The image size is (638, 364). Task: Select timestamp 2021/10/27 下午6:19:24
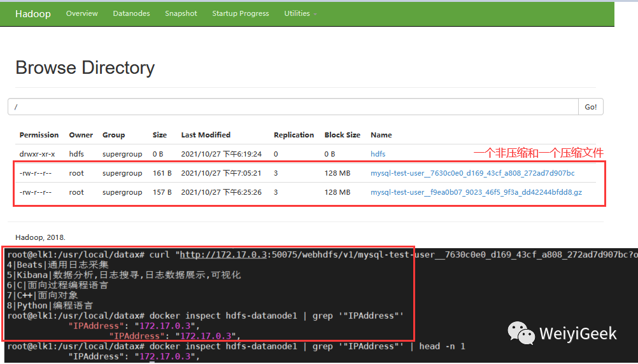tap(222, 154)
